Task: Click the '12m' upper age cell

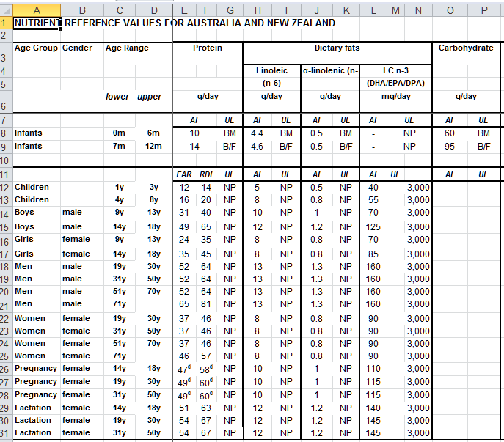Action: 154,147
